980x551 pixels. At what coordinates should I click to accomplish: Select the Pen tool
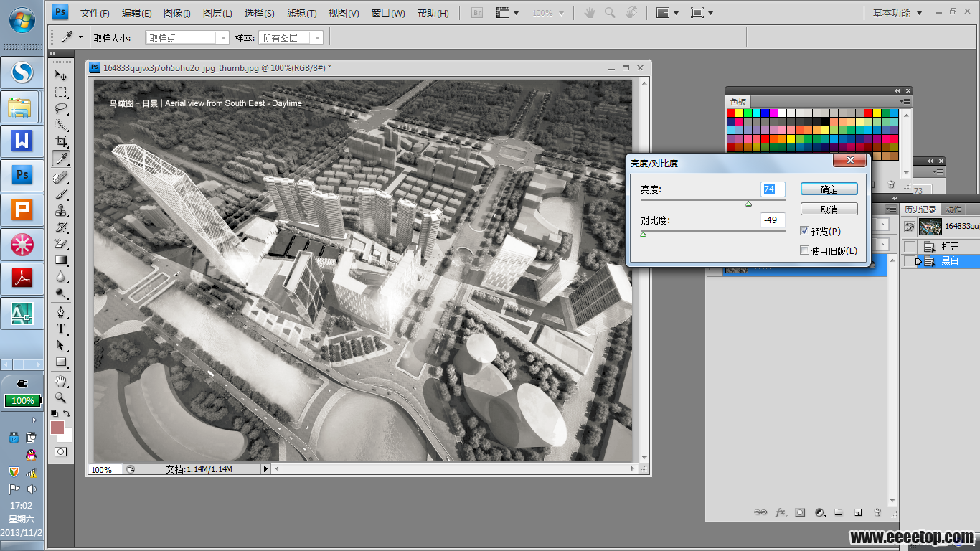click(x=61, y=311)
